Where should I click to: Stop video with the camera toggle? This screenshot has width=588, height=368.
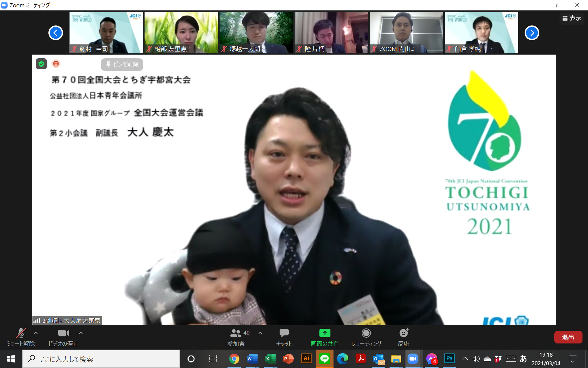(x=63, y=333)
